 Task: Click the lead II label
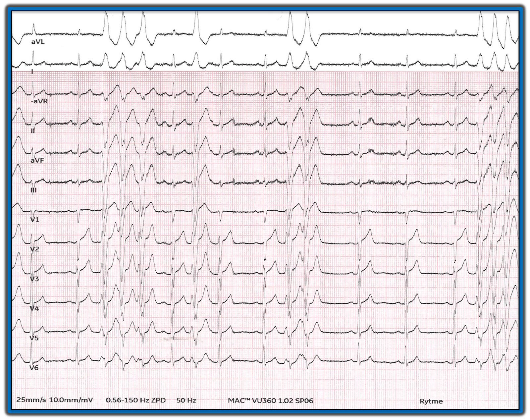click(x=33, y=131)
